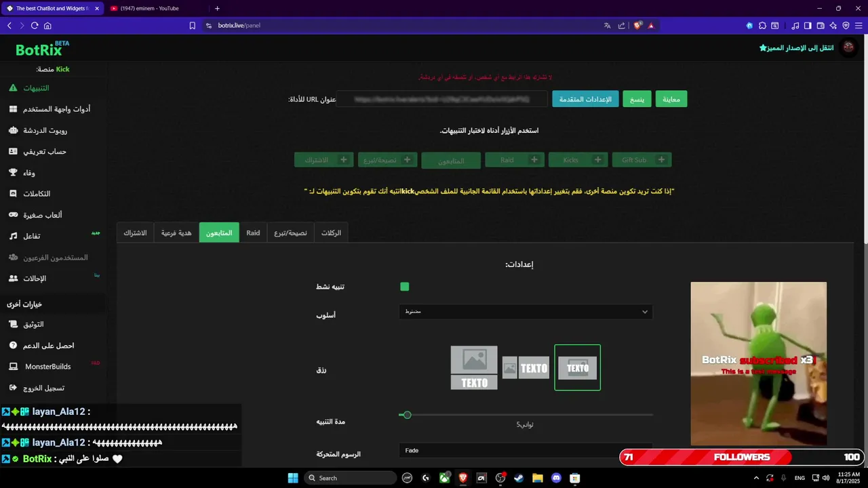Switch to هدية فرعية gift sub tab

[x=176, y=232]
